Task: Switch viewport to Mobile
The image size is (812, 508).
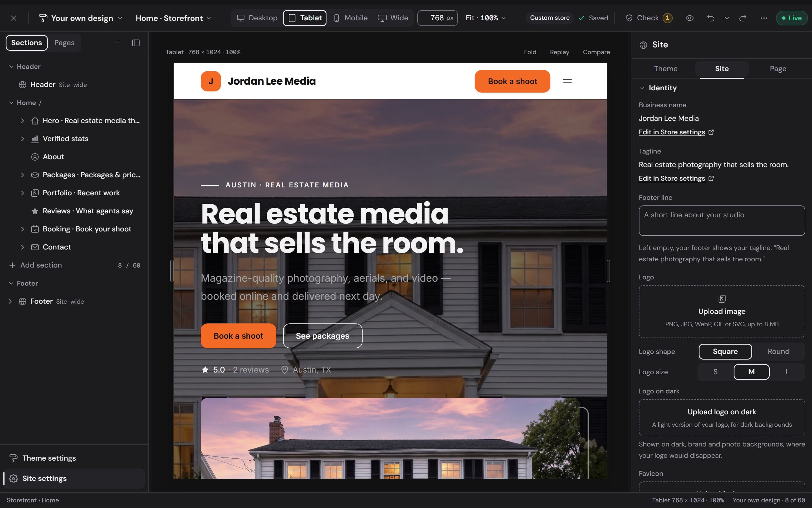Action: click(x=351, y=18)
